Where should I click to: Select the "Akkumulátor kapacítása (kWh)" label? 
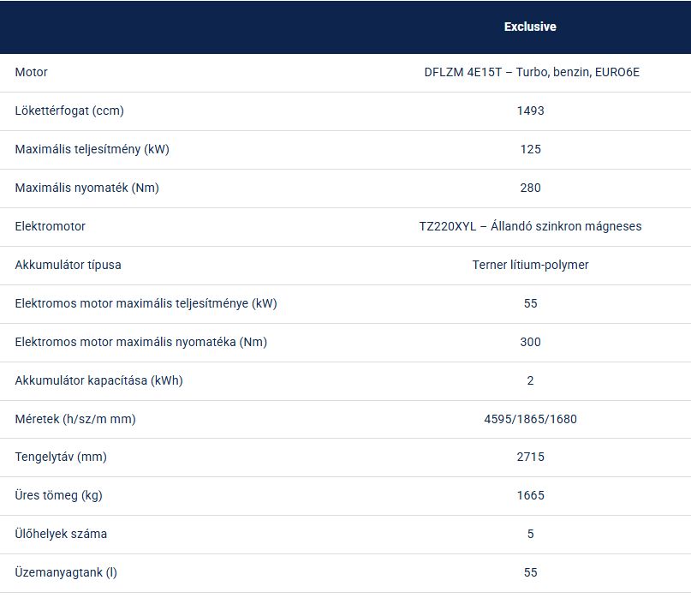point(98,381)
